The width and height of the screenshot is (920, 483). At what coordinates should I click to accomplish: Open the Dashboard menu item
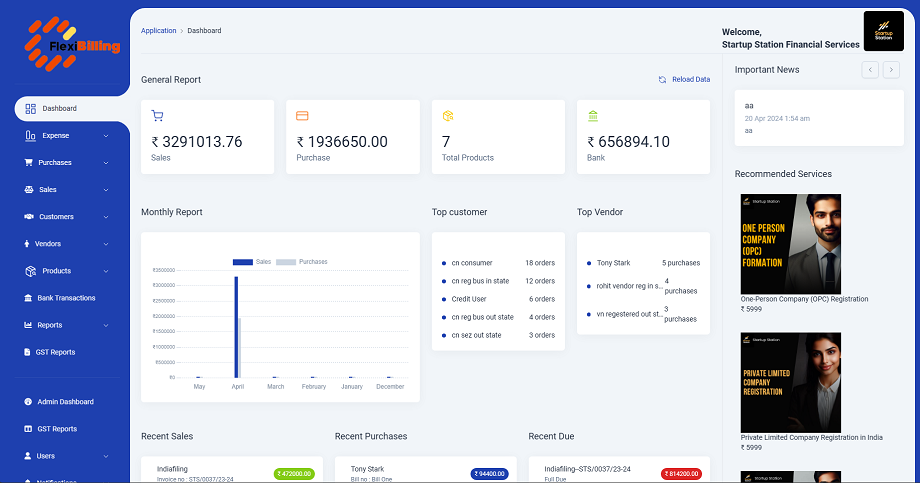59,108
